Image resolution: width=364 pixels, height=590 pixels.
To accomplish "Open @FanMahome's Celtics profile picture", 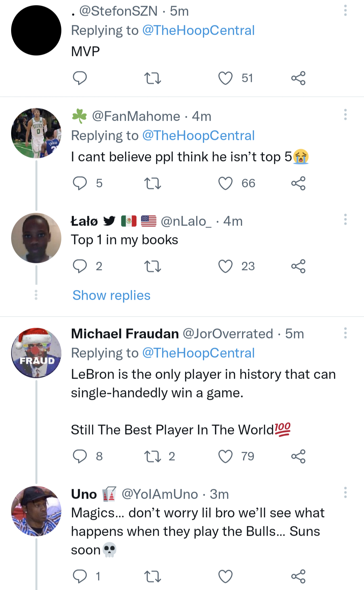I will (36, 133).
